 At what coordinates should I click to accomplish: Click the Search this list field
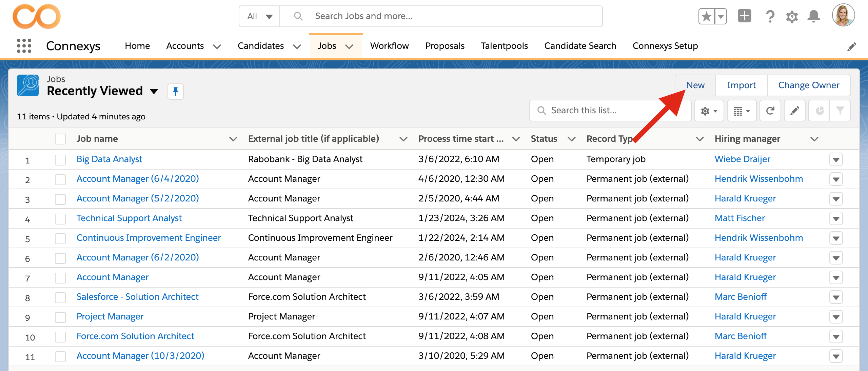610,111
